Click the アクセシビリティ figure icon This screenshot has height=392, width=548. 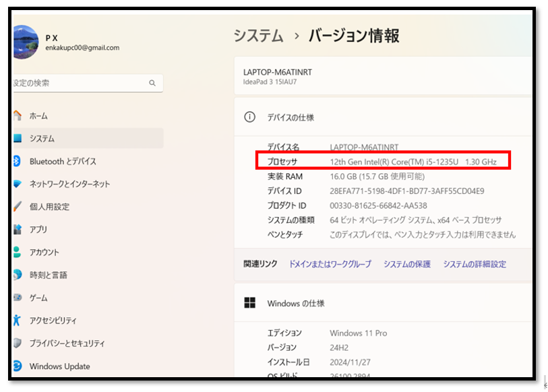[x=17, y=320]
